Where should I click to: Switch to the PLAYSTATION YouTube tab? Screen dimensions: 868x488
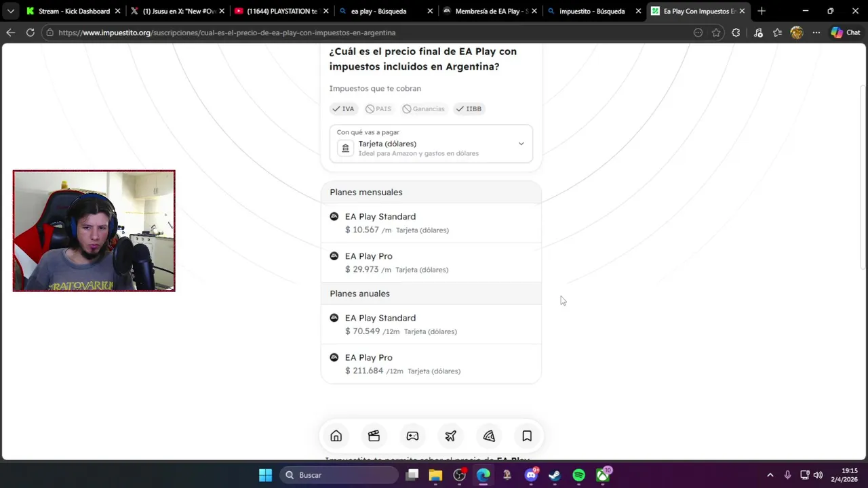click(281, 11)
